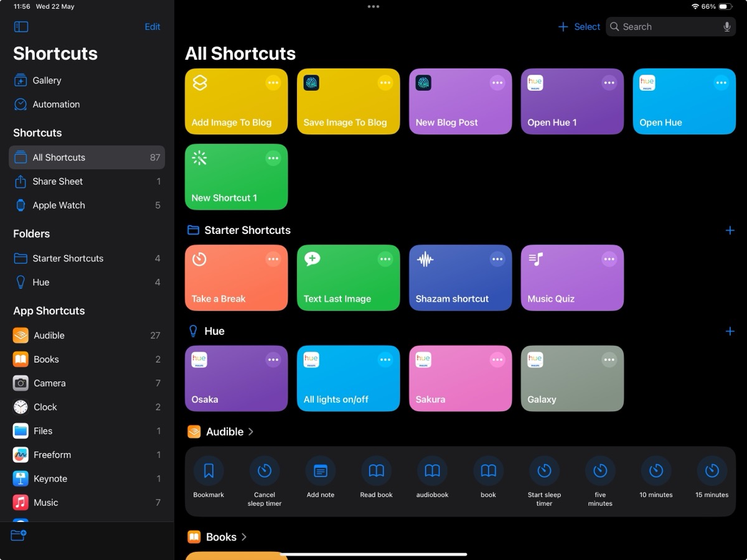
Task: Add a new shortcut to Starter Shortcuts
Action: coord(730,230)
